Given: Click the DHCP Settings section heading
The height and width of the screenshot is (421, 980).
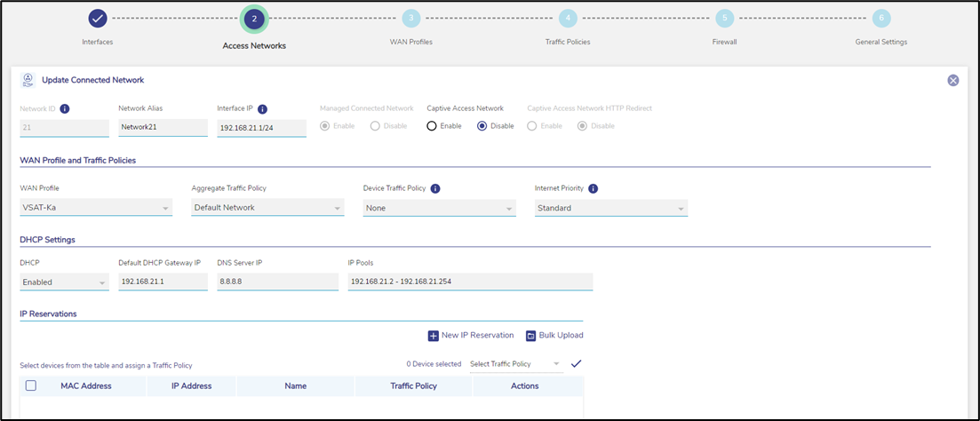Looking at the screenshot, I should point(47,240).
